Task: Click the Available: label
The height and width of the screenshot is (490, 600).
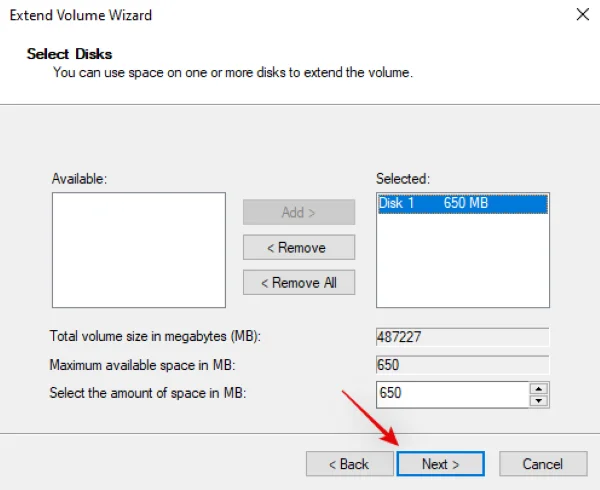Action: click(79, 178)
